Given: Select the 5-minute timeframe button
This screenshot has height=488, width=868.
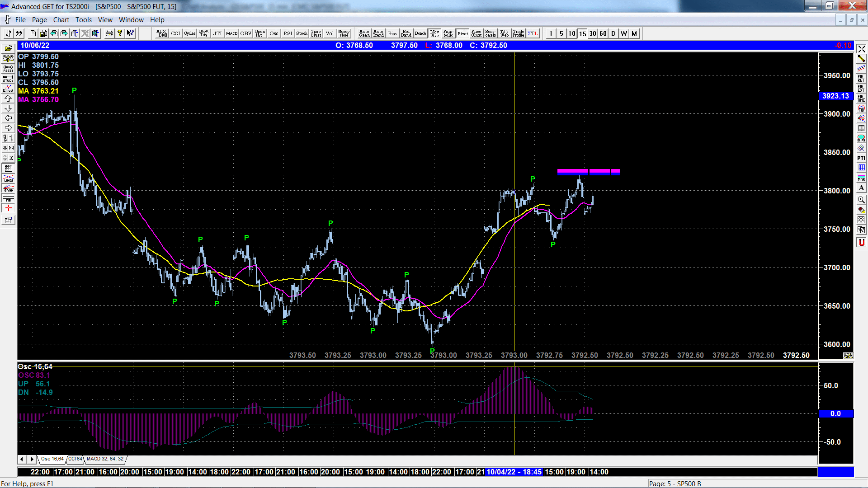Looking at the screenshot, I should [561, 33].
